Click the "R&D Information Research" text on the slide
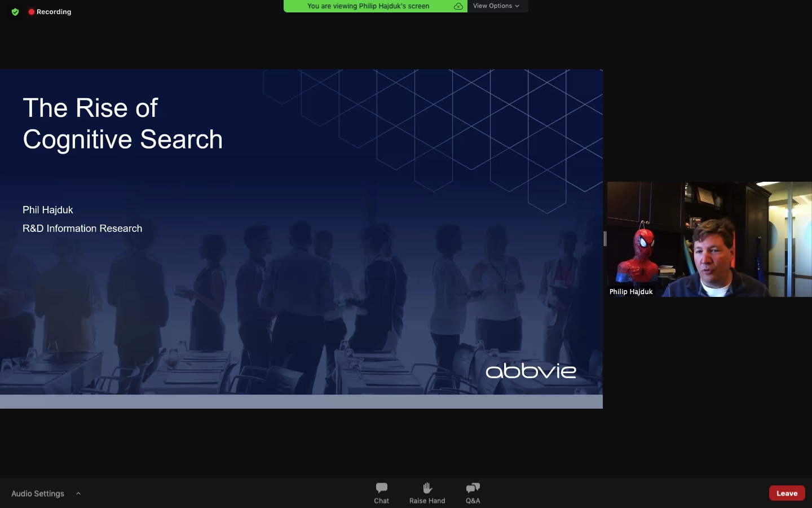Screen dimensions: 812x508 click(x=82, y=229)
